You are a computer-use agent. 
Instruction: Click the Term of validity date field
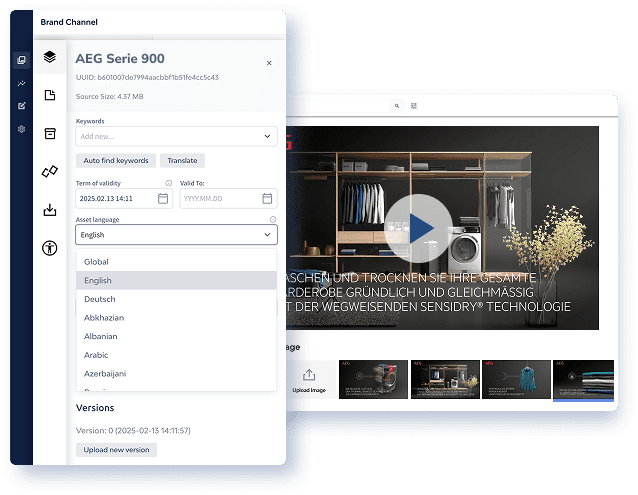[124, 198]
